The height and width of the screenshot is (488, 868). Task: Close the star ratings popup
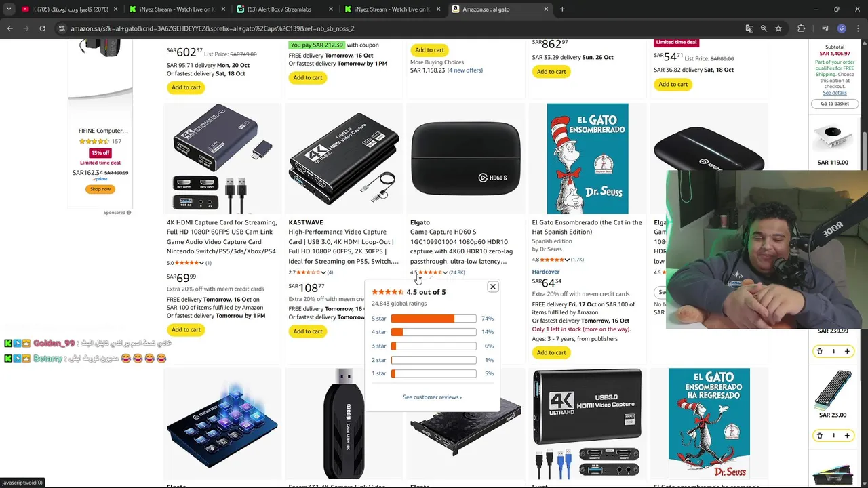pos(493,287)
